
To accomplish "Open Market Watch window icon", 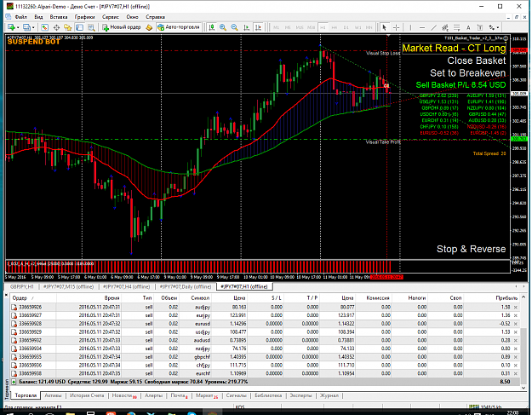I will click(44, 27).
